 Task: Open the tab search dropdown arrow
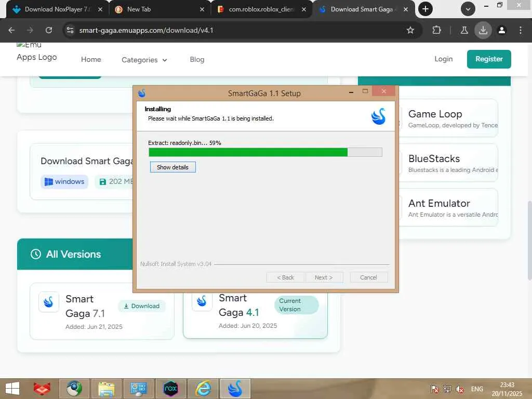point(468,9)
